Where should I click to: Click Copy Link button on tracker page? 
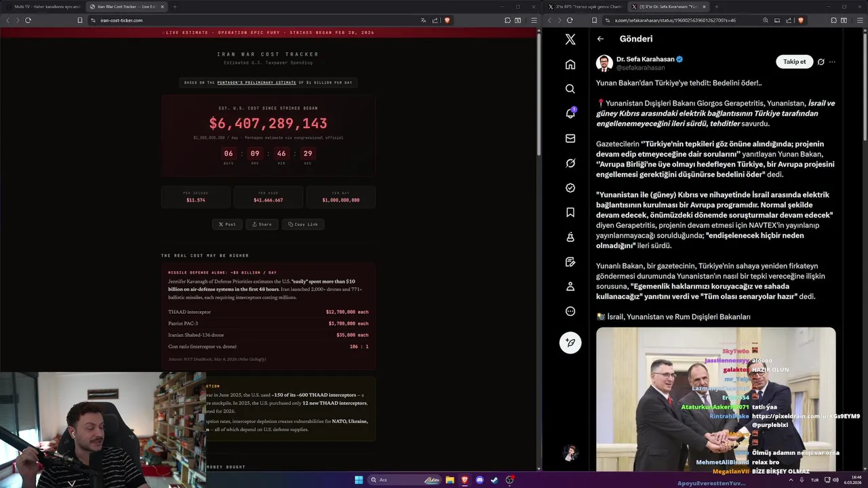pos(302,224)
